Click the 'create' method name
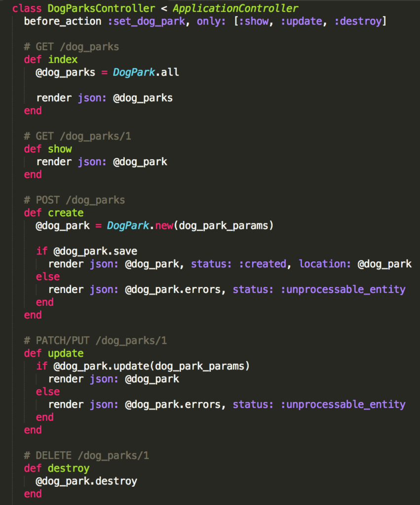This screenshot has width=420, height=505. pyautogui.click(x=66, y=213)
